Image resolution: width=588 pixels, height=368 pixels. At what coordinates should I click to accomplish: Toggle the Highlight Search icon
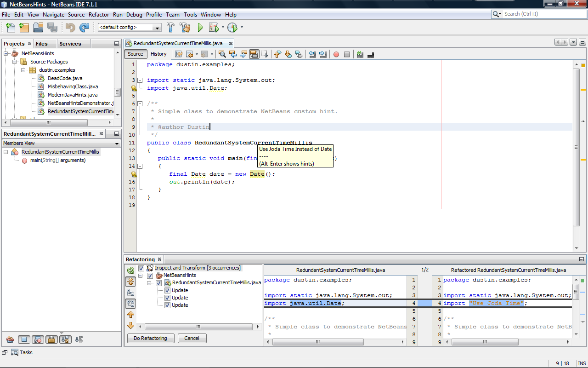tap(254, 54)
